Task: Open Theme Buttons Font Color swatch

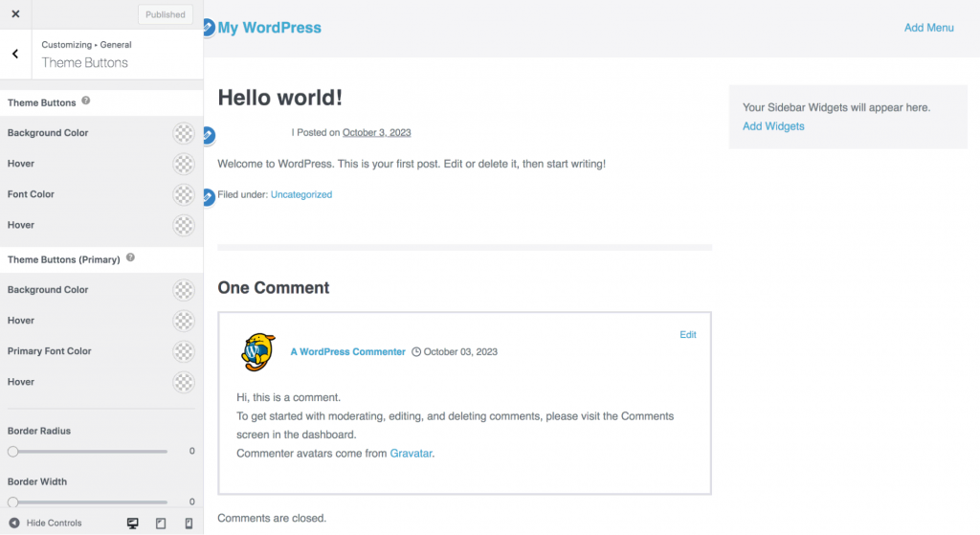Action: (x=184, y=194)
